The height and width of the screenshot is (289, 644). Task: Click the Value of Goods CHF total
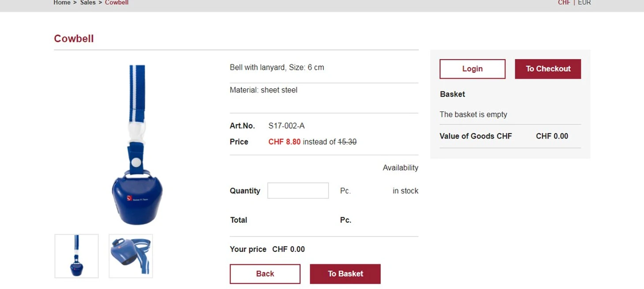(552, 136)
